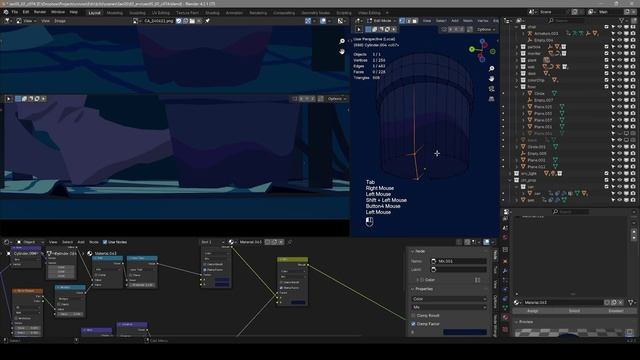This screenshot has width=640, height=360.
Task: Select edge select mode icon
Action: pyautogui.click(x=408, y=20)
